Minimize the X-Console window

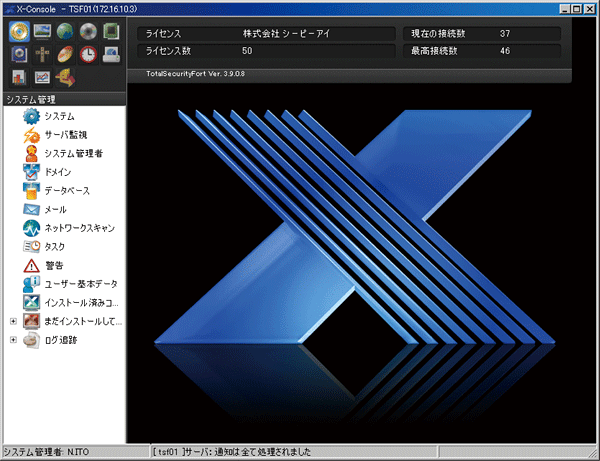pos(564,9)
